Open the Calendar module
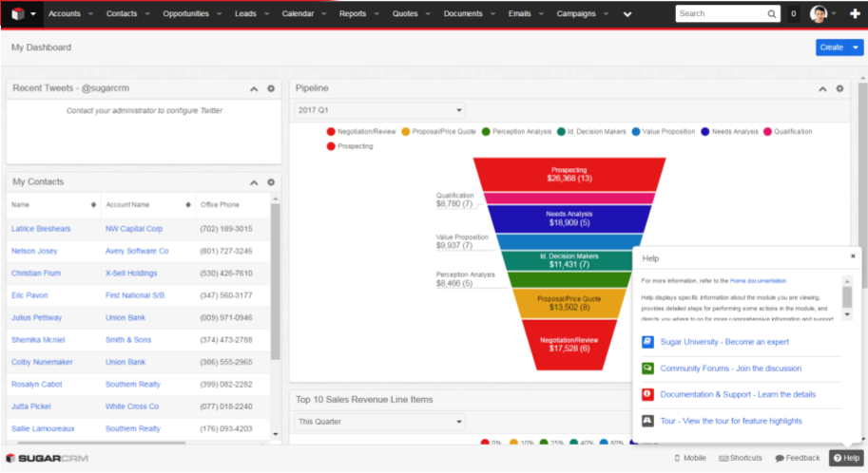868x473 pixels. pyautogui.click(x=298, y=14)
